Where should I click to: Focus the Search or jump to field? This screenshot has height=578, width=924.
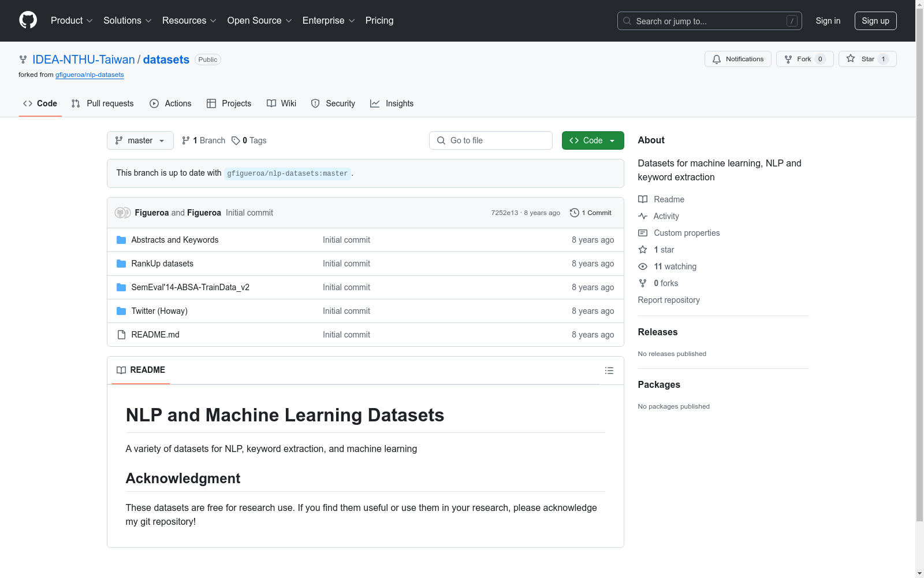[x=709, y=21]
